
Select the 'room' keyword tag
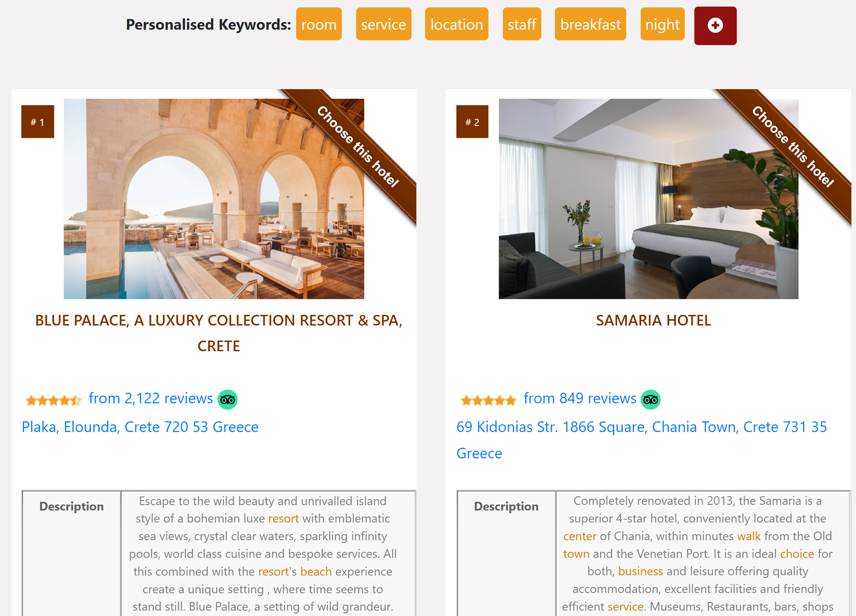(x=318, y=24)
